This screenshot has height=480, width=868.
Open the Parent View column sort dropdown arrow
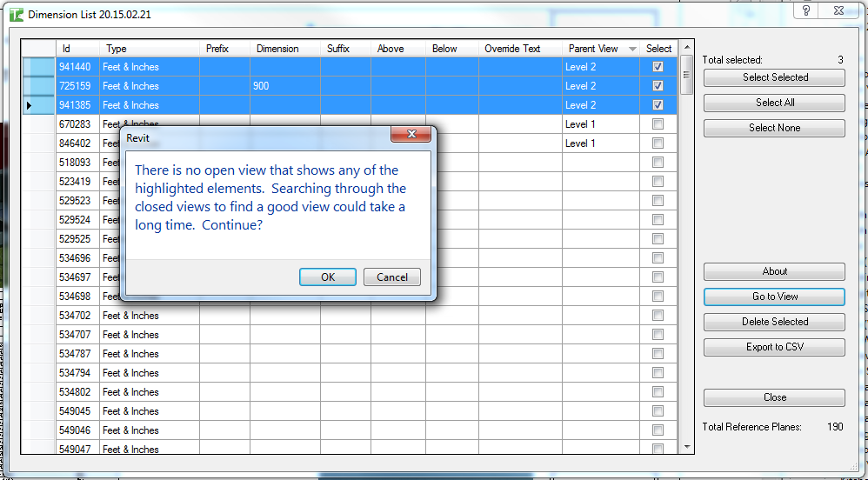pyautogui.click(x=632, y=49)
